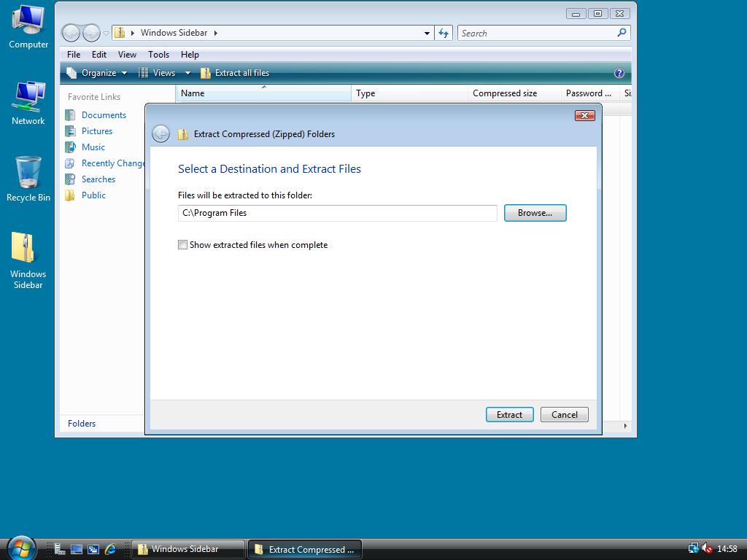Click the network tray icon
The image size is (747, 560).
click(x=694, y=549)
